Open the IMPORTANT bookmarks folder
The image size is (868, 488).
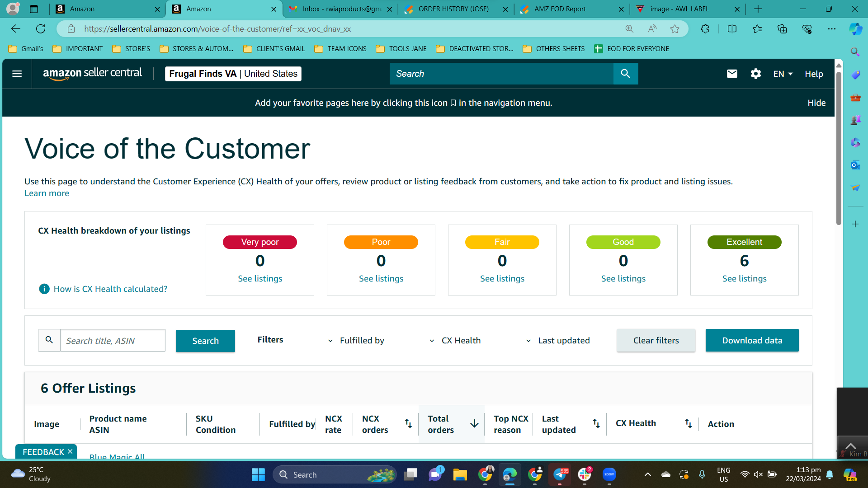78,49
